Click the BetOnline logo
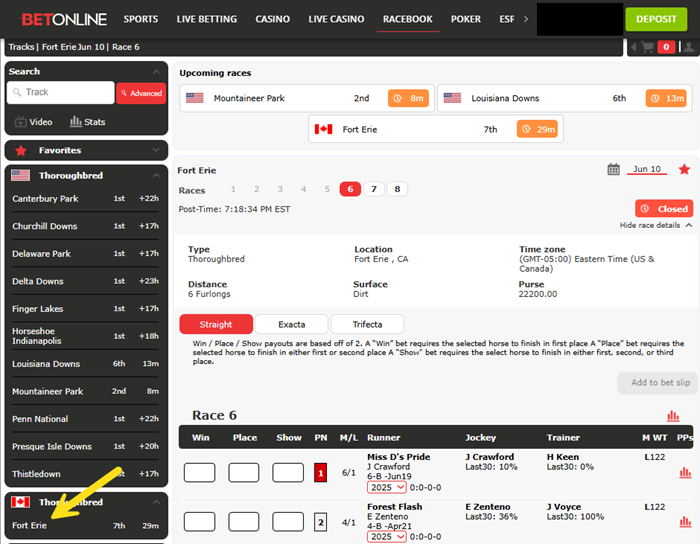The height and width of the screenshot is (544, 700). 64,19
